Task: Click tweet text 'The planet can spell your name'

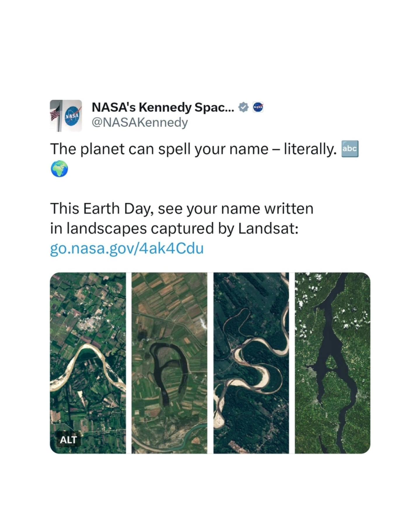Action: 159,149
